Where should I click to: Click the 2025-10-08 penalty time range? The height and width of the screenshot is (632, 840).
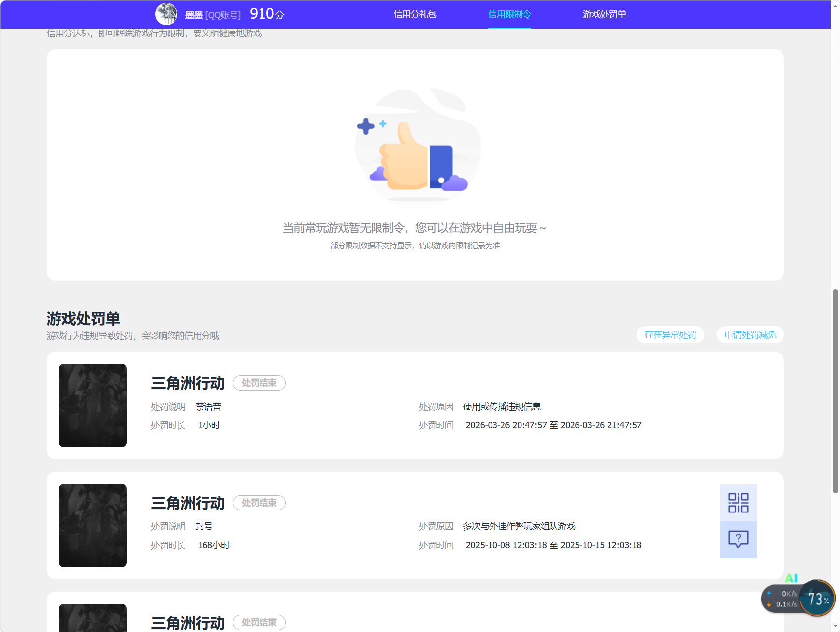tap(553, 545)
